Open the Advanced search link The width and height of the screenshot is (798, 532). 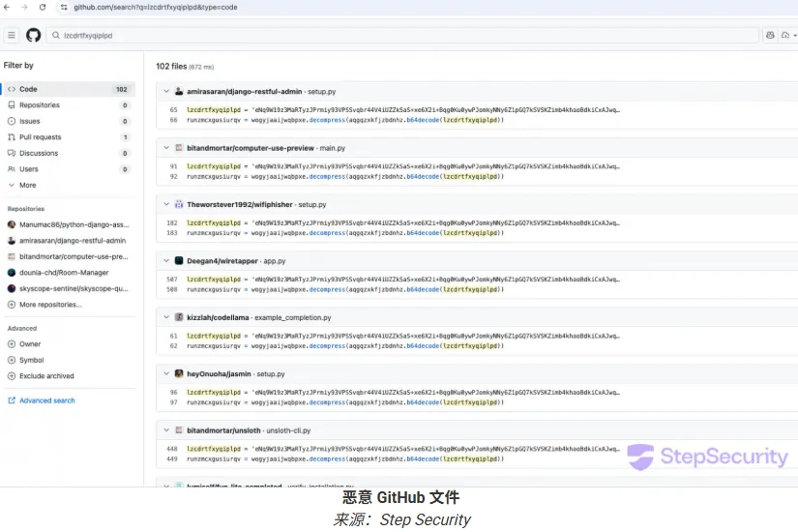point(42,400)
